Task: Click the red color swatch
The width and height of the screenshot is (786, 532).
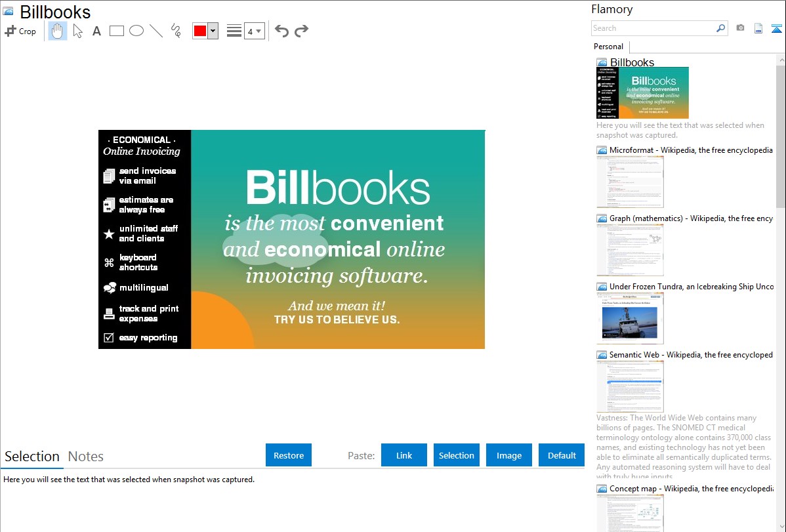Action: 200,31
